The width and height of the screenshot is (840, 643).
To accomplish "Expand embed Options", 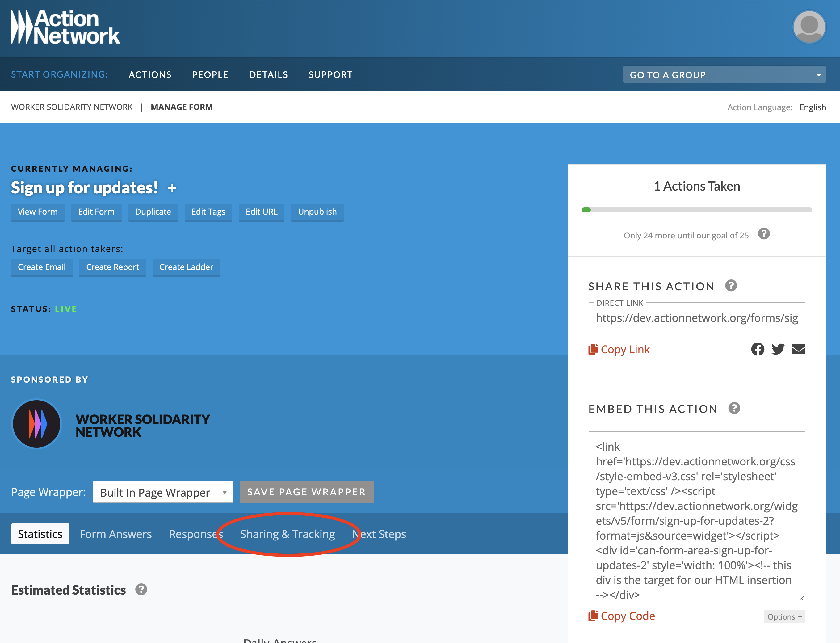I will point(784,616).
